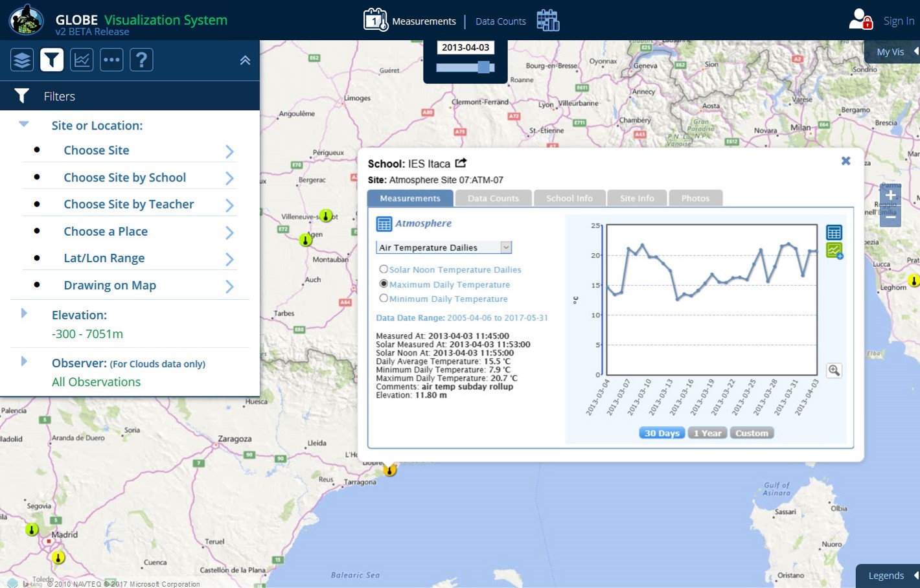Switch to Data Counts mode in header
Image resolution: width=920 pixels, height=588 pixels.
coord(501,21)
